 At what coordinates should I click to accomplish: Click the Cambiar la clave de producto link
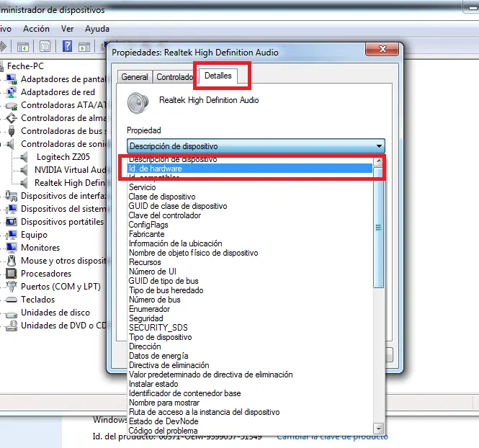[332, 436]
